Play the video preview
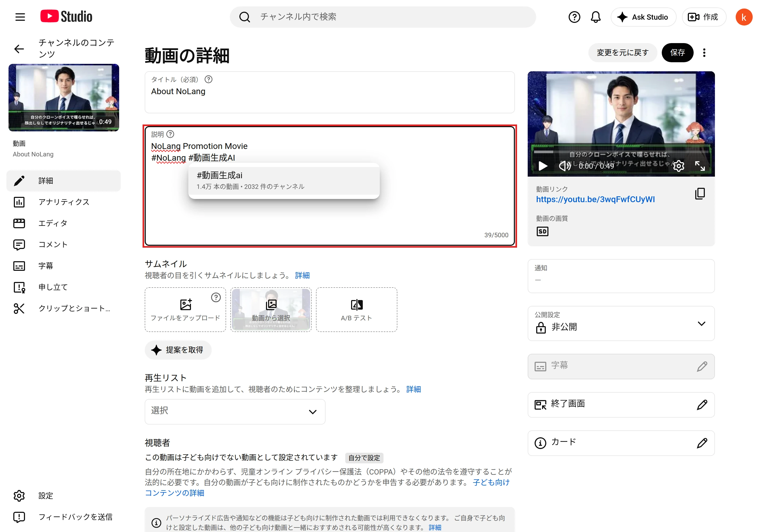The height and width of the screenshot is (532, 766). pos(543,166)
